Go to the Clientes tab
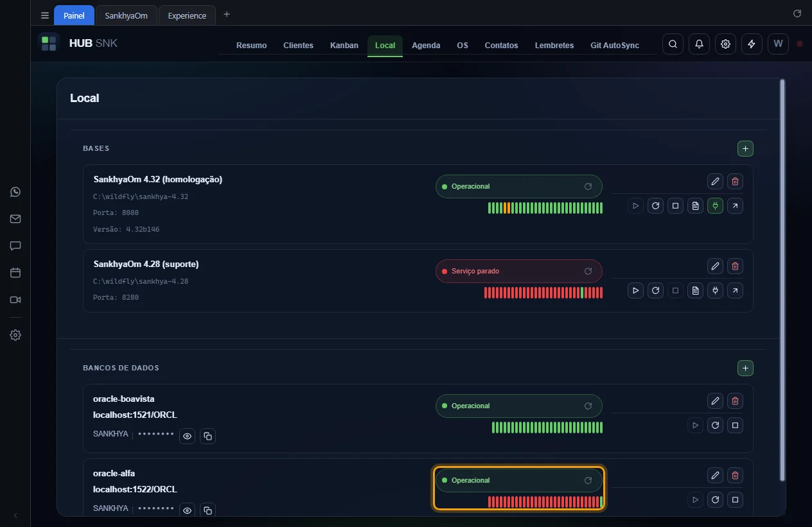 298,46
